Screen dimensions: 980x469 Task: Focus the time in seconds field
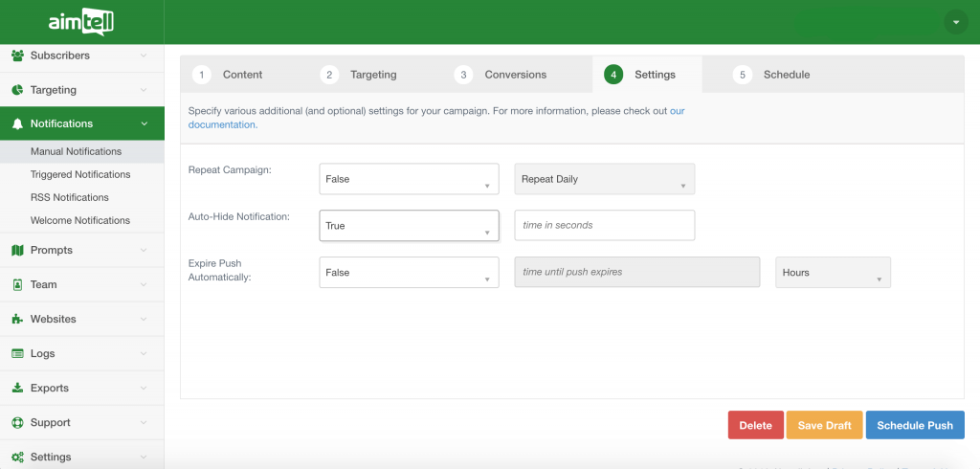604,226
